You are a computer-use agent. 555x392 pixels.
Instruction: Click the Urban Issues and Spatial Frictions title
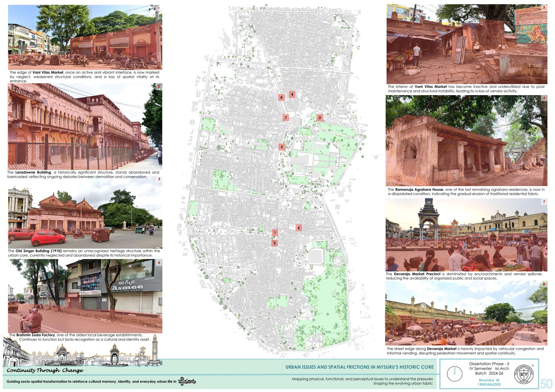[x=359, y=367]
